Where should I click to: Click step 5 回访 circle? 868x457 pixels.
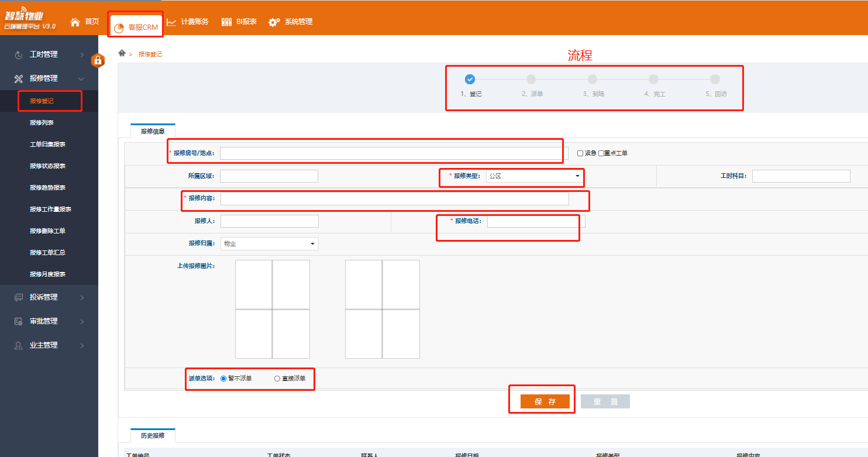click(715, 80)
